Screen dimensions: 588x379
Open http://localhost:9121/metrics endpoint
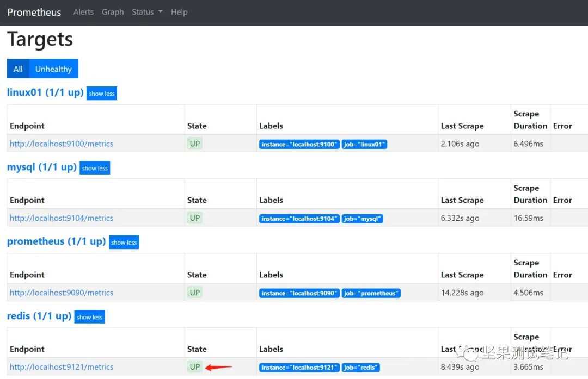62,367
